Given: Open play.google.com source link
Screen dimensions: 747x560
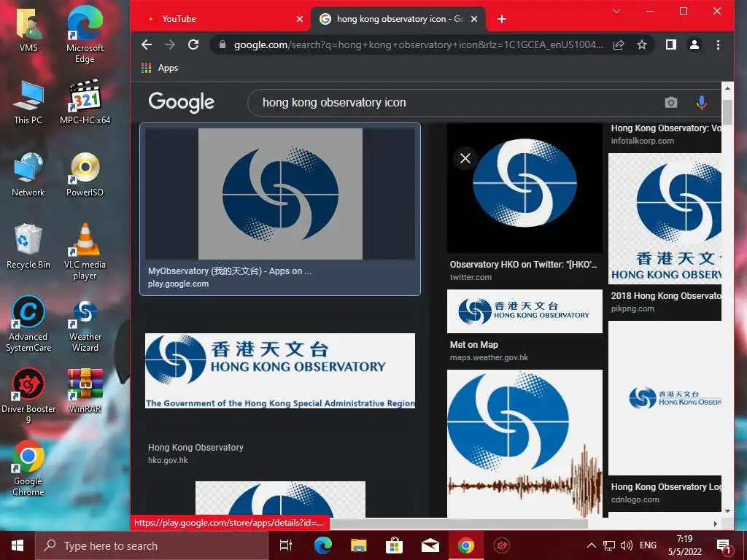Looking at the screenshot, I should 178,284.
